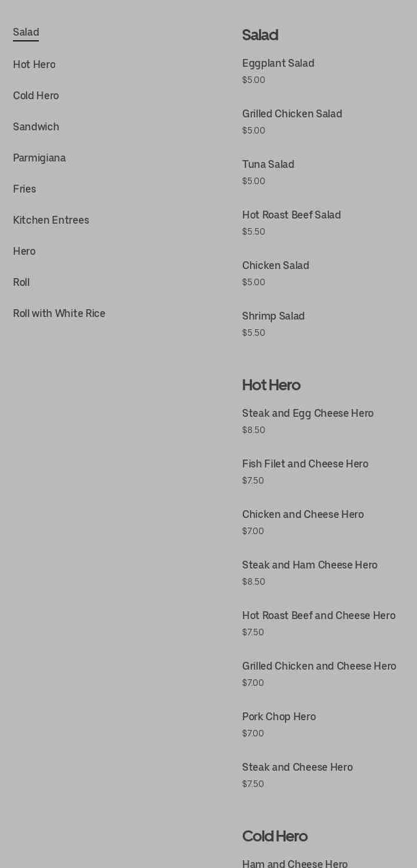The image size is (417, 868).
Task: Jump to the Roll section
Action: [x=21, y=283]
